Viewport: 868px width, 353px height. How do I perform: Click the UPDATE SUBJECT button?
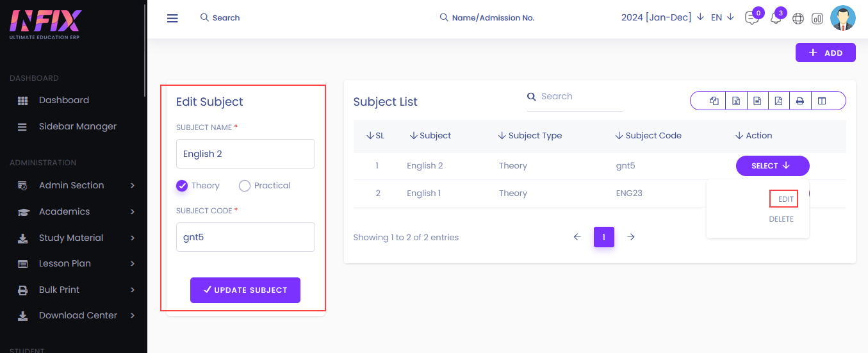coord(245,290)
